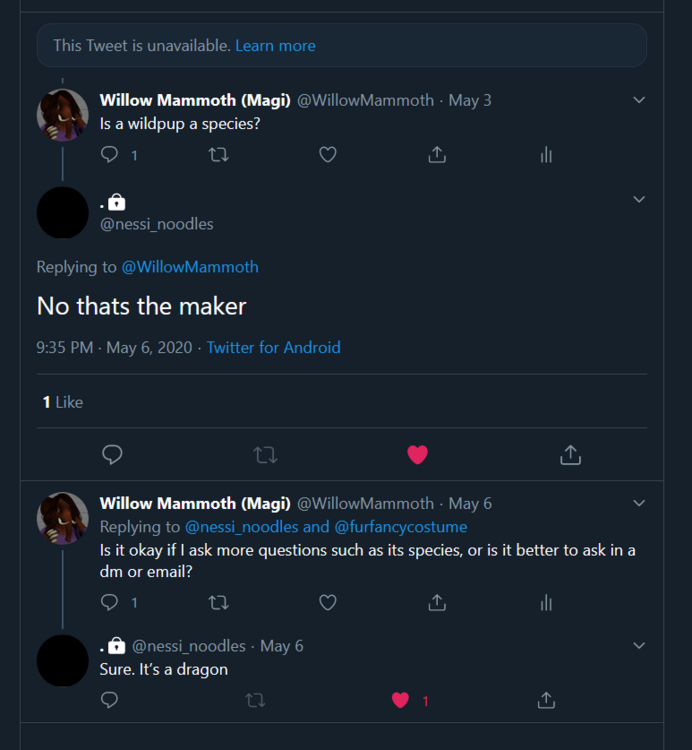Screen dimensions: 692x750
Task: Reply to the "Sure. It's a dragon" tweet
Action: (x=110, y=700)
